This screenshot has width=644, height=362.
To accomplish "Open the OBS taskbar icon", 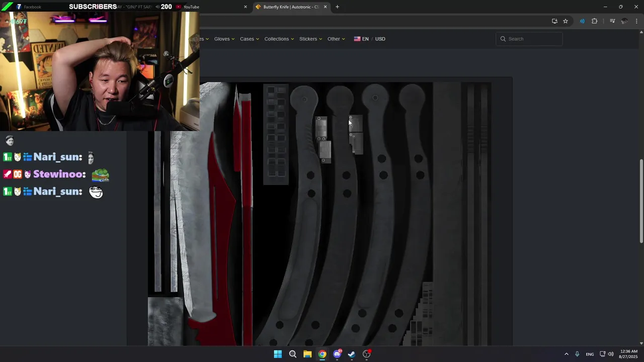I will (367, 354).
